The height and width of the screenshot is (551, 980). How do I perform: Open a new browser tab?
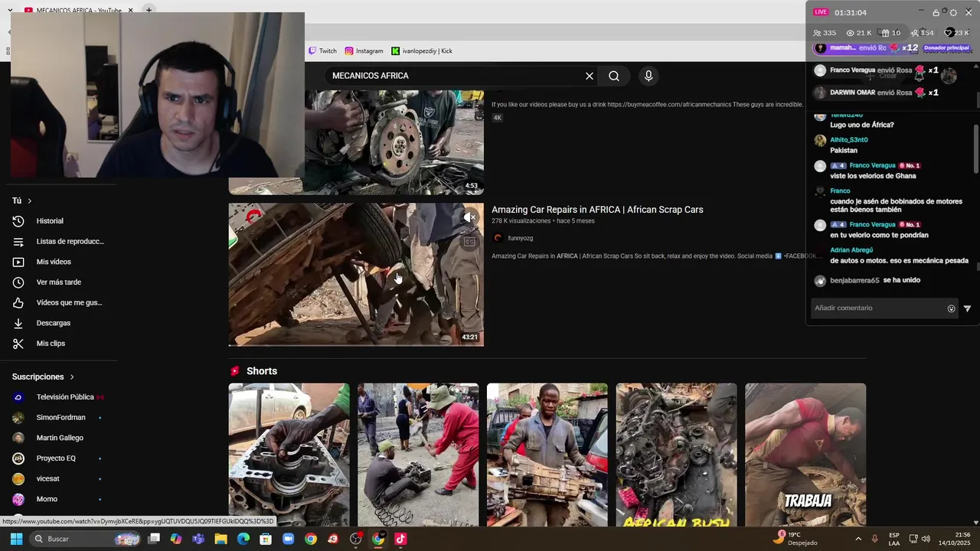coord(149,10)
